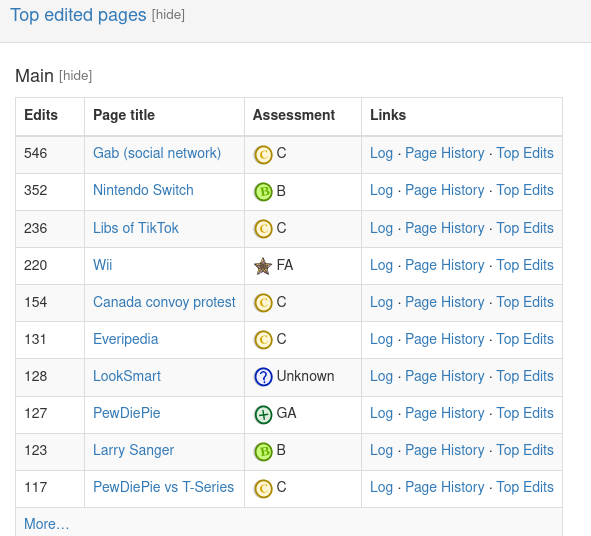Open Log for PewDiePie vs T-Series
The height and width of the screenshot is (536, 591).
coord(381,487)
